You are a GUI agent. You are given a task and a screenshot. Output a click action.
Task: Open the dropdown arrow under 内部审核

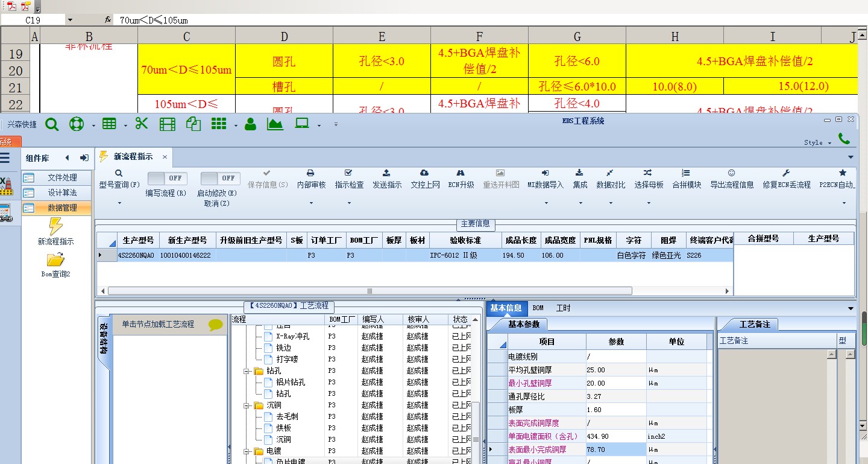[311, 203]
